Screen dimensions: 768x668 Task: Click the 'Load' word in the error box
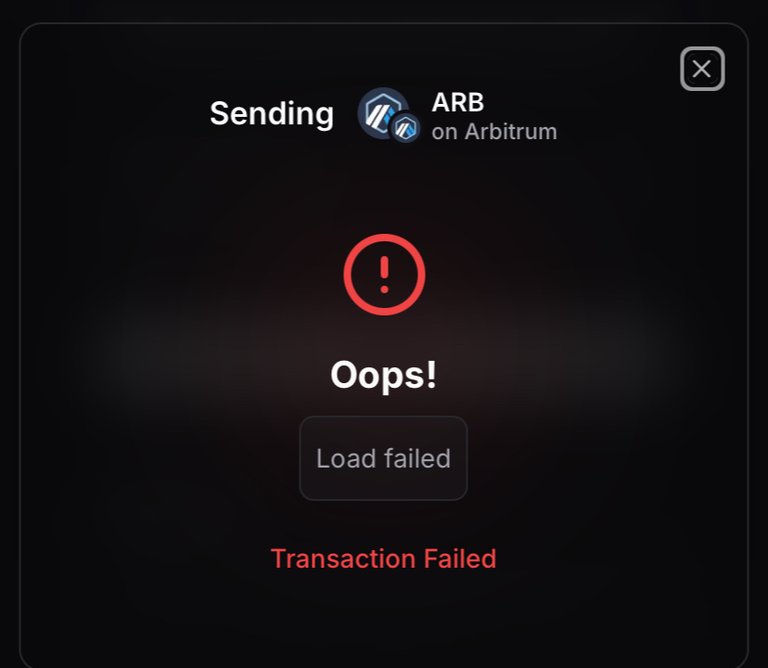[346, 458]
